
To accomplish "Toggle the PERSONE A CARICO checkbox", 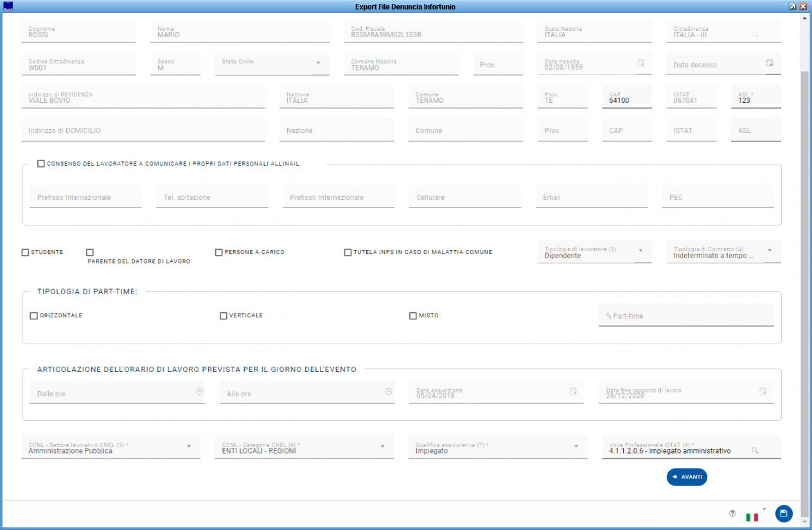I will pyautogui.click(x=219, y=252).
